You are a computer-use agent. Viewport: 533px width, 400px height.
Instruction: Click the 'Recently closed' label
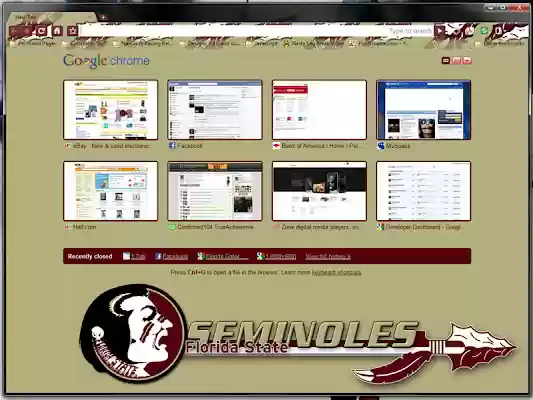[90, 256]
